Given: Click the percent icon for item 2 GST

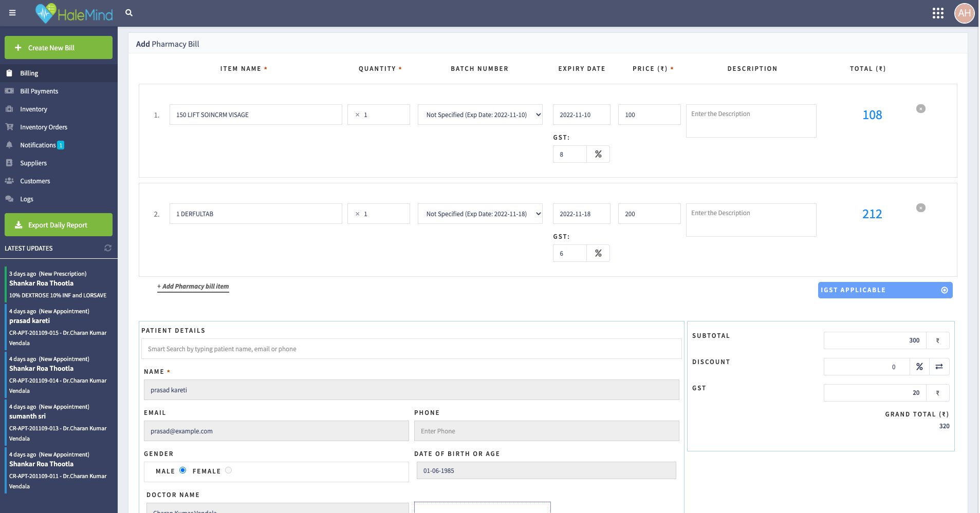Looking at the screenshot, I should (598, 253).
